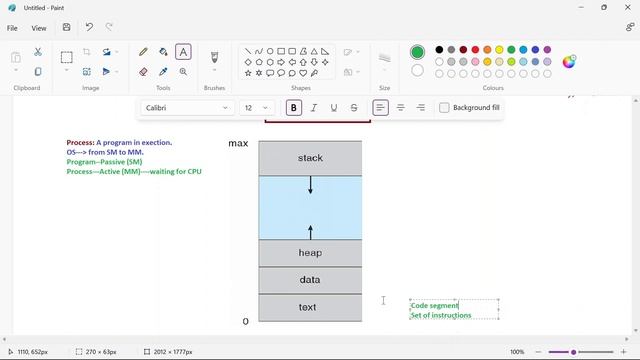Select the Rectangle shape
The width and height of the screenshot is (640, 360).
(x=281, y=51)
